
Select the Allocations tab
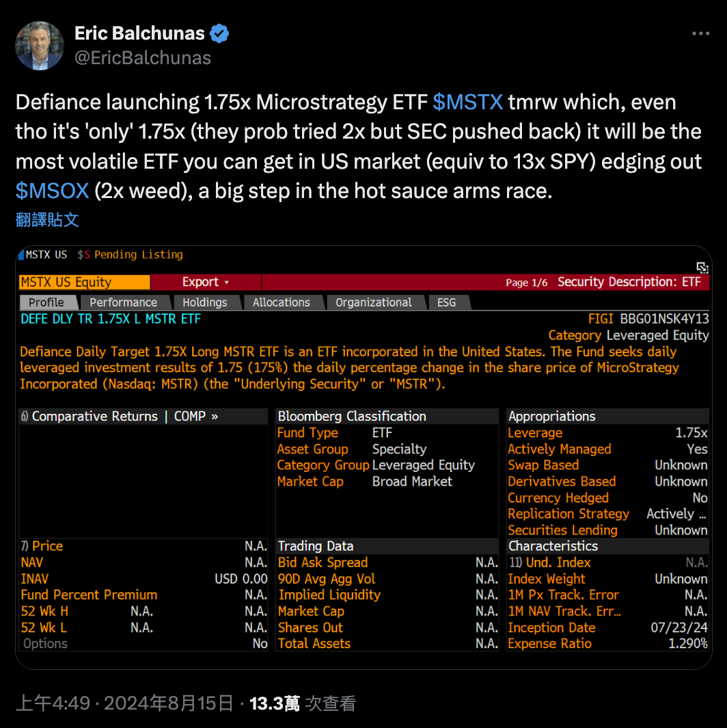pyautogui.click(x=281, y=303)
